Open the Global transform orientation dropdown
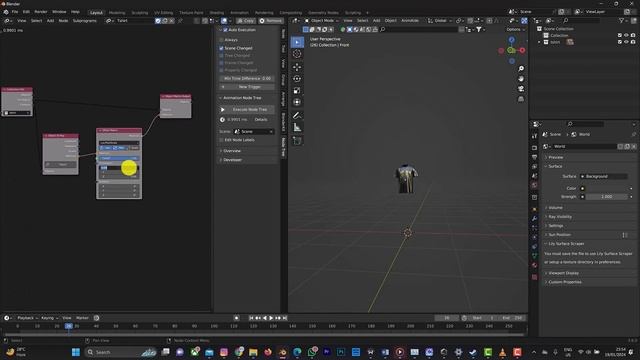Image resolution: width=640 pixels, height=360 pixels. pos(440,20)
